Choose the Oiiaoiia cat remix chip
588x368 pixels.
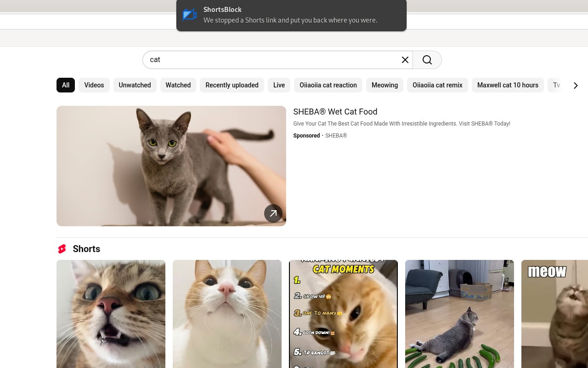[x=437, y=85]
